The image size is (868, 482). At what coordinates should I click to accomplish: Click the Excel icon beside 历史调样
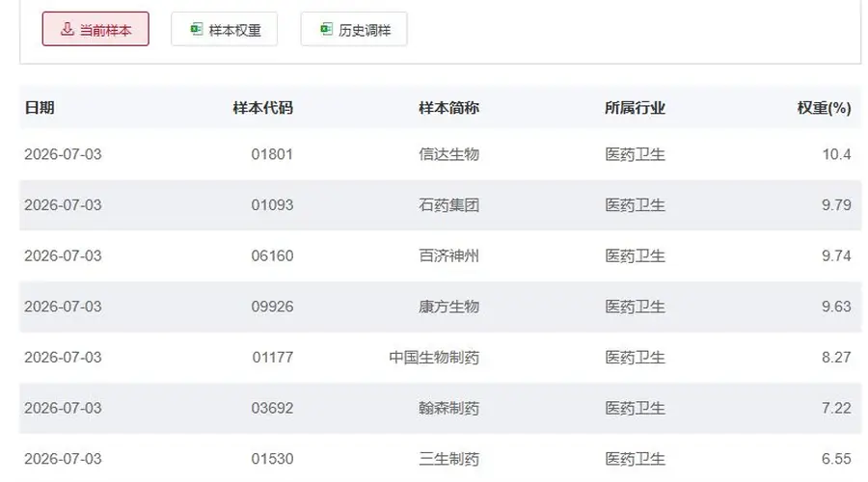point(326,29)
